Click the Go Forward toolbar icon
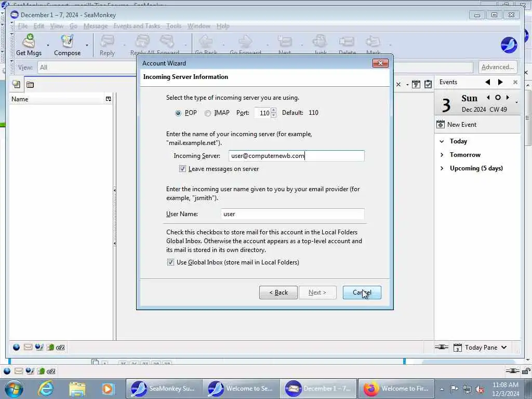Viewport: 532px width, 399px height. click(x=245, y=42)
